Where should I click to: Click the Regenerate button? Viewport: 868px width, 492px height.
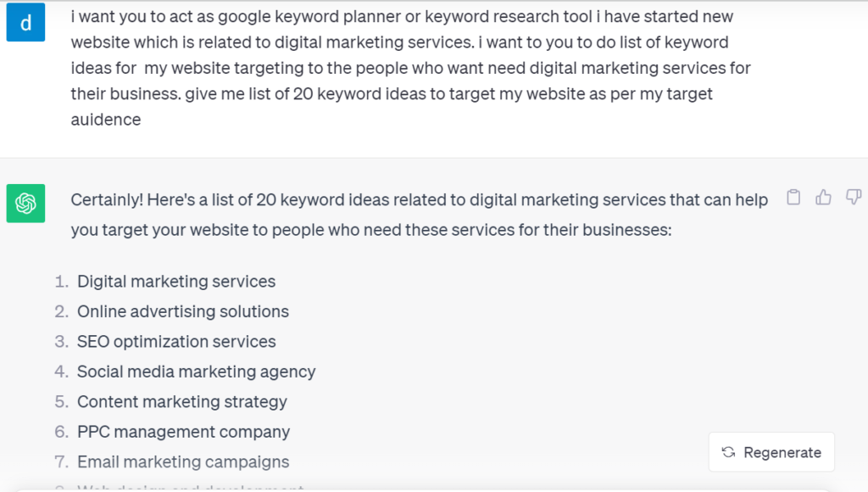click(x=771, y=452)
